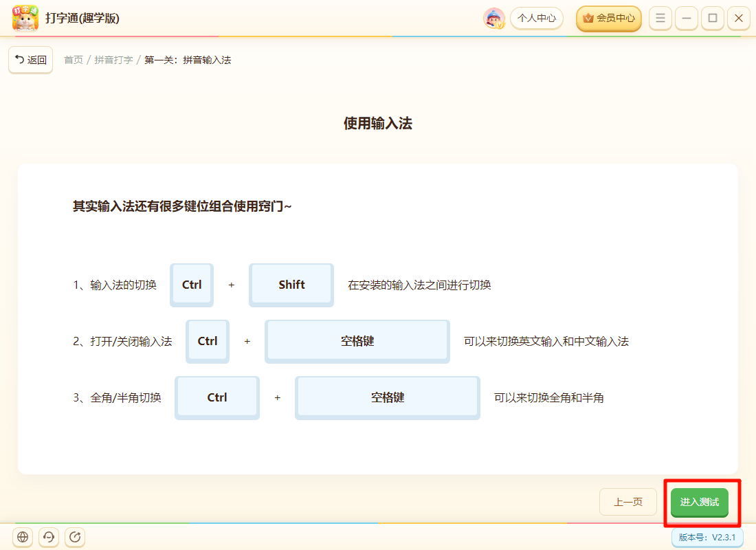
Task: Click the Ctrl key in 打开/关闭输入法 row
Action: point(208,342)
